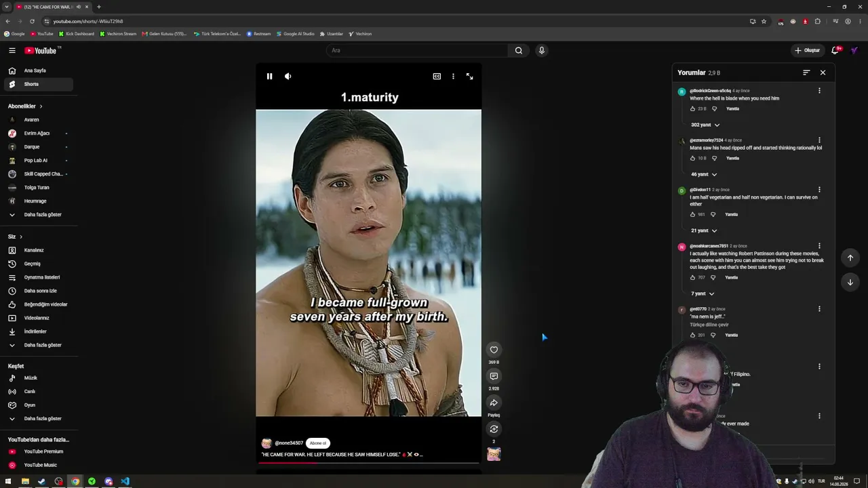Open the Abonelikler section header

coord(25,106)
